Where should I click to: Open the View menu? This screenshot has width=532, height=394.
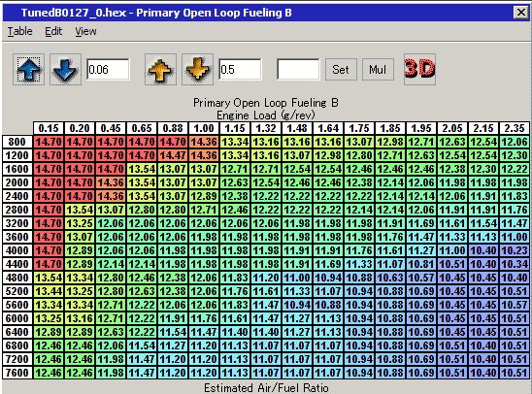tap(85, 31)
